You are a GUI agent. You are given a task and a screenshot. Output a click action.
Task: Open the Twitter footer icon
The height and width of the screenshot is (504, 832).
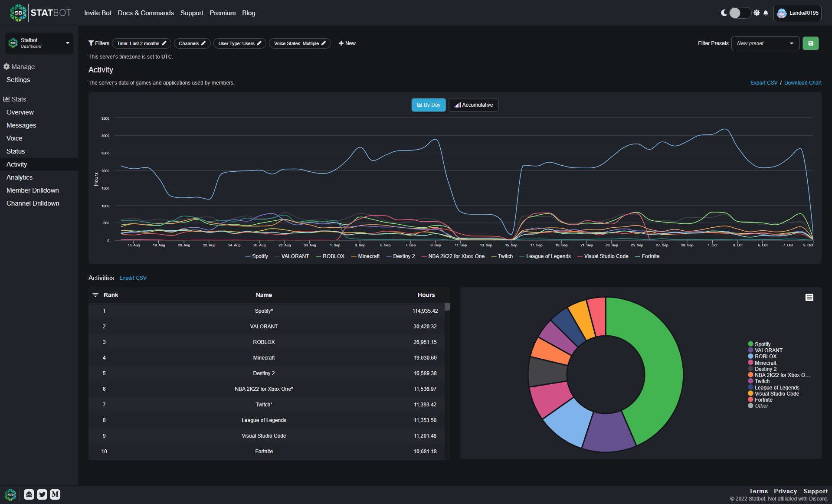pos(42,494)
